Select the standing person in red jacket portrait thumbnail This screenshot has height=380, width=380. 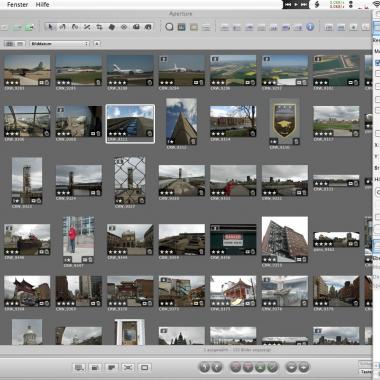[x=79, y=239]
